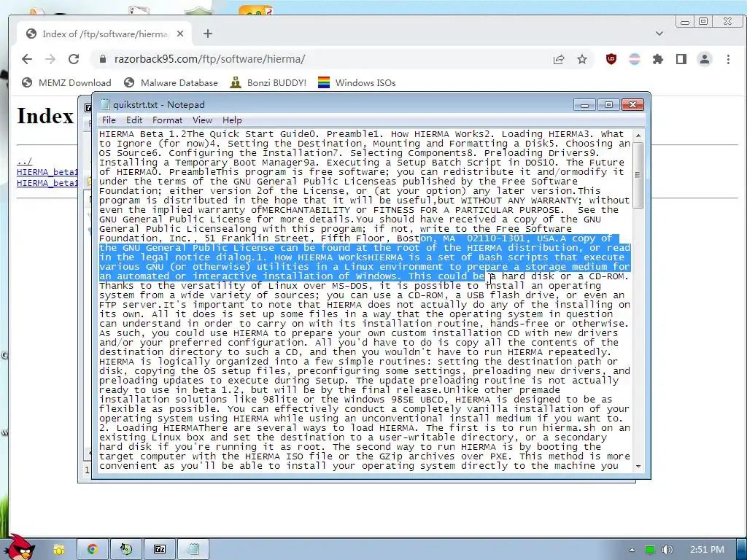
Task: Open the second HIERMA_beta1 link
Action: coord(47,183)
